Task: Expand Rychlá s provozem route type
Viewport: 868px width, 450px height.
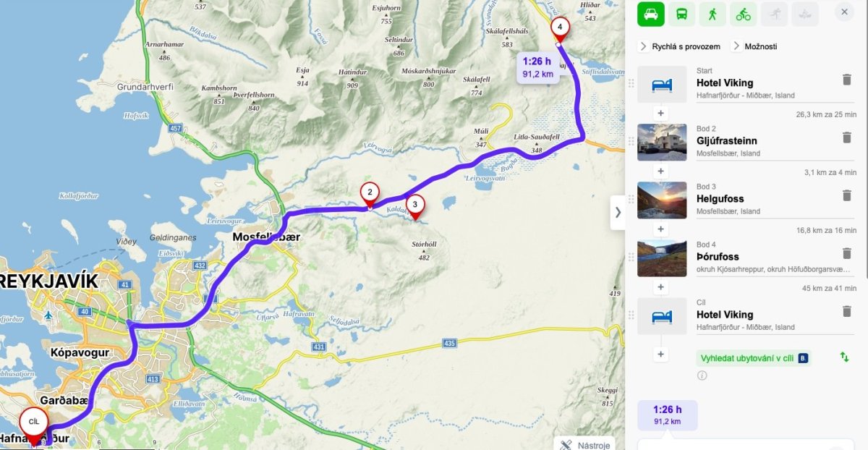Action: click(x=679, y=46)
